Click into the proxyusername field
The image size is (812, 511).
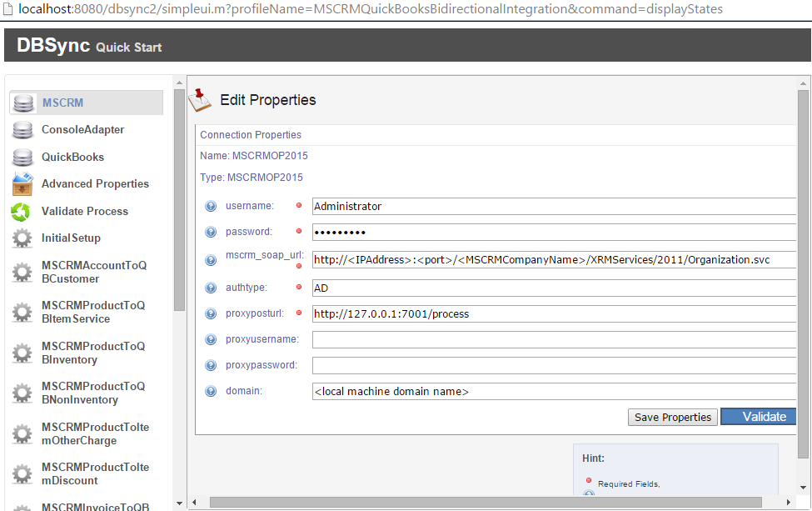pyautogui.click(x=553, y=339)
